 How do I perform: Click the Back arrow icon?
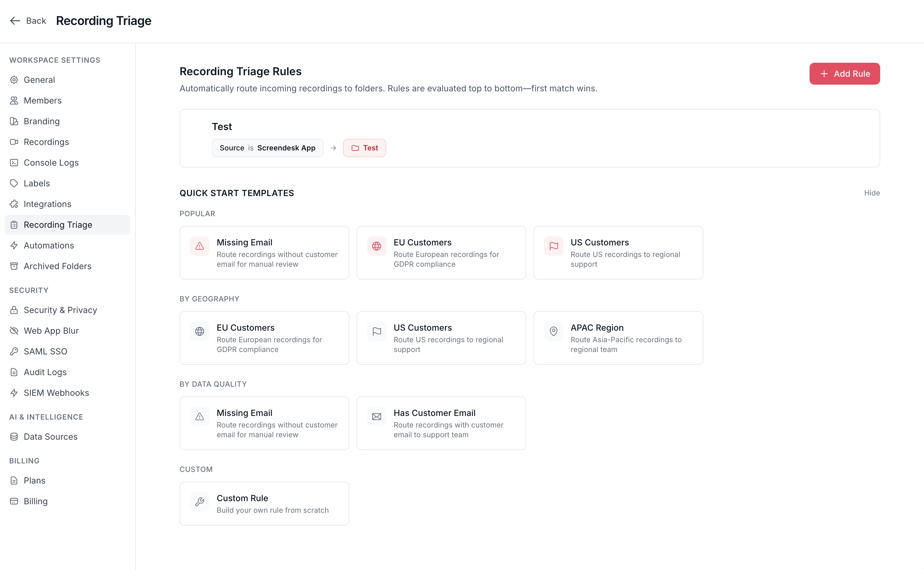(x=15, y=21)
